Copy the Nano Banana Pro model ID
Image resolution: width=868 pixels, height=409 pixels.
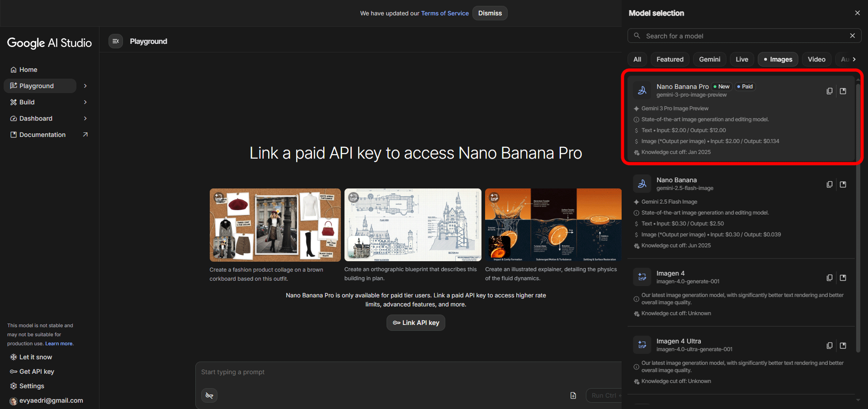pos(829,91)
